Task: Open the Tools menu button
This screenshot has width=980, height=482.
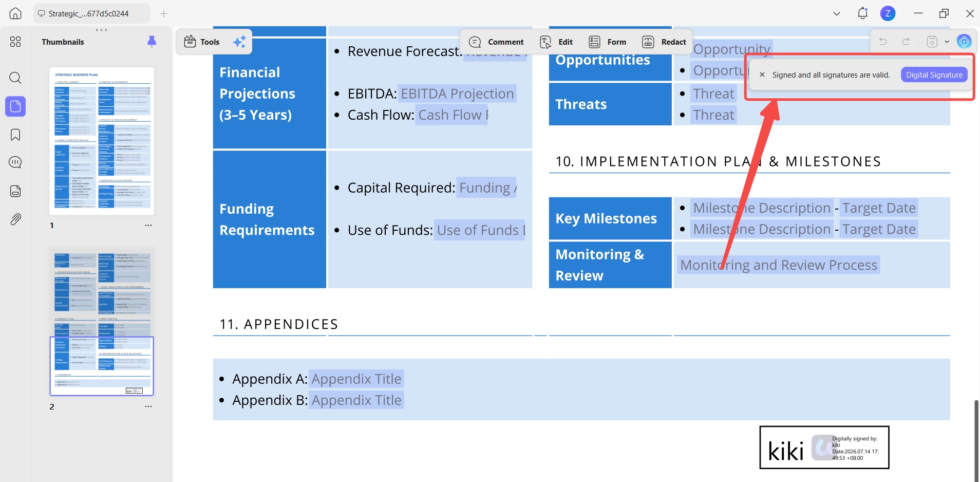Action: point(202,42)
